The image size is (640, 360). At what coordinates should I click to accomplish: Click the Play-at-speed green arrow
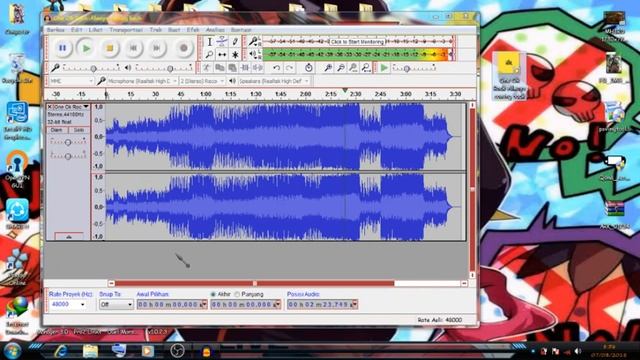coord(384,68)
